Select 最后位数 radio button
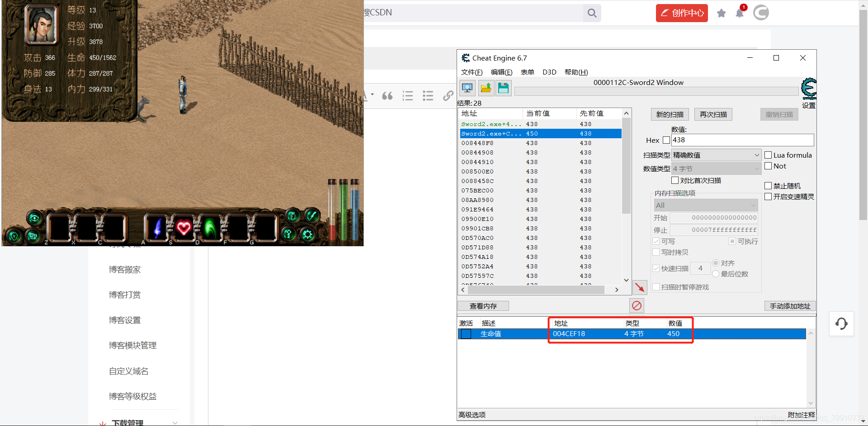Screen dimensions: 868x426 pos(716,274)
